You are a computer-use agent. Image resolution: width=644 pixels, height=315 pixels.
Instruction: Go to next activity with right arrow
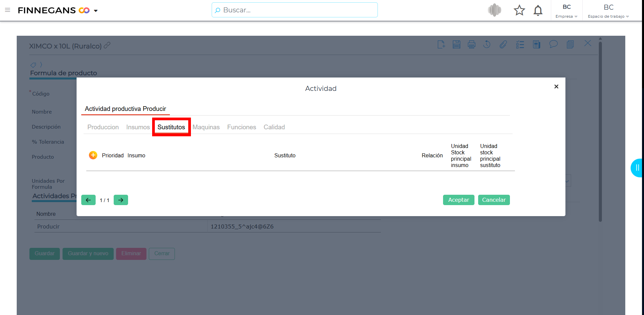coord(121,200)
